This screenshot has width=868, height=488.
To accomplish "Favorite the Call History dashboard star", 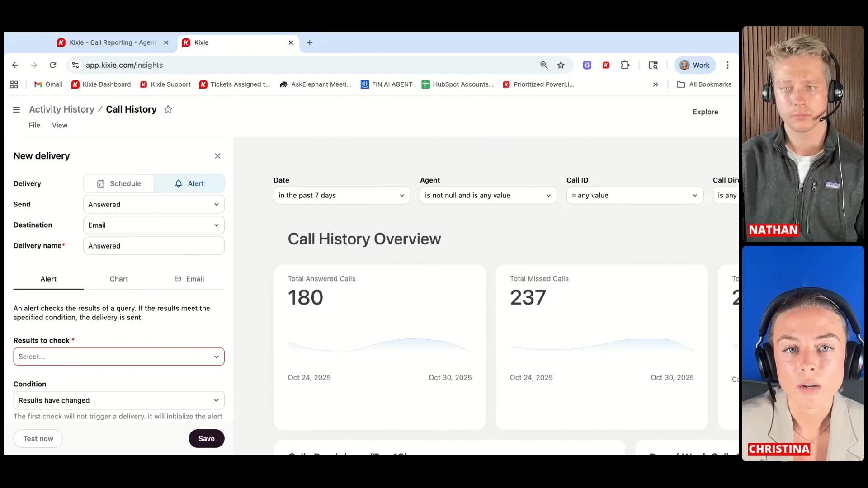I will [168, 109].
